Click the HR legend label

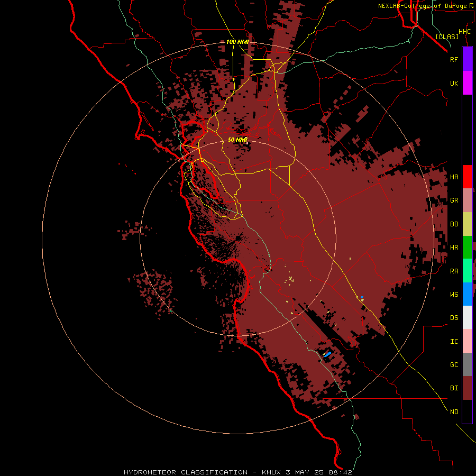pyautogui.click(x=454, y=248)
